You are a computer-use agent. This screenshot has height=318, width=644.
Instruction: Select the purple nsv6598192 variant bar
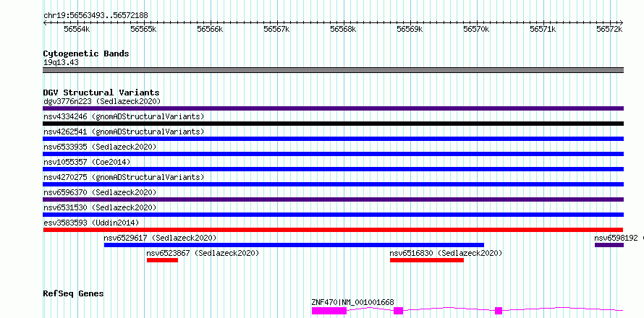pos(609,245)
